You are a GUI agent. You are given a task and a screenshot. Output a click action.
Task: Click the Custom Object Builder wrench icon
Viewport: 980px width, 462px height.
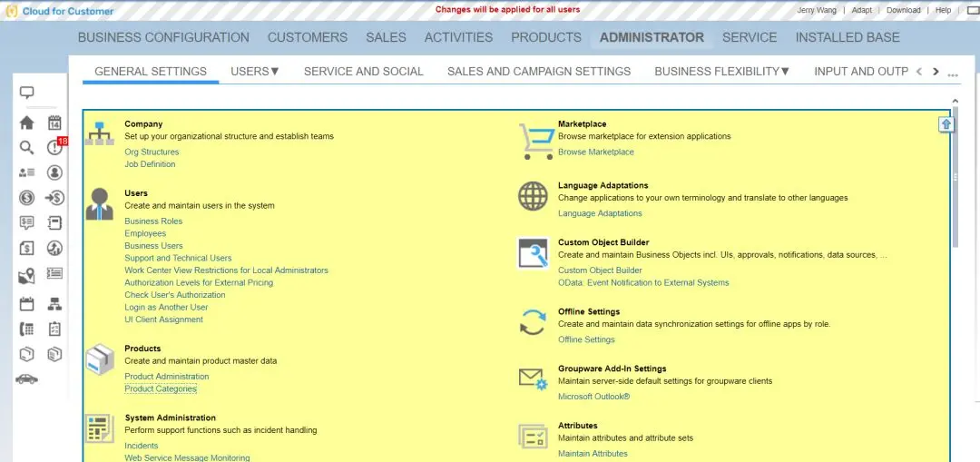click(x=534, y=253)
